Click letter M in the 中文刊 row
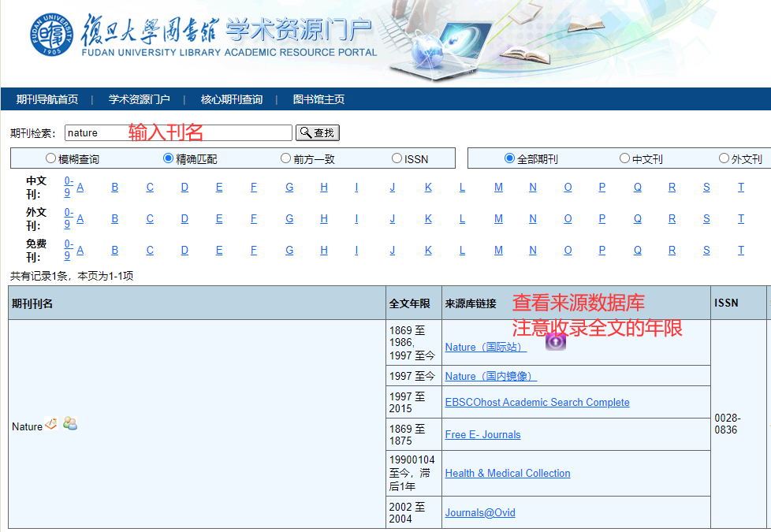The width and height of the screenshot is (771, 532). (498, 187)
